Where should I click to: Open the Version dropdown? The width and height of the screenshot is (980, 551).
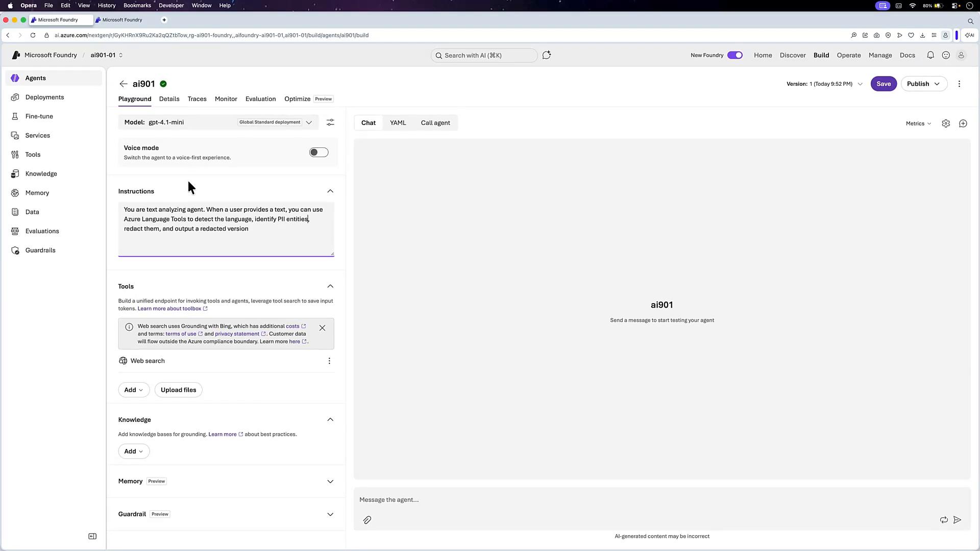click(x=824, y=84)
